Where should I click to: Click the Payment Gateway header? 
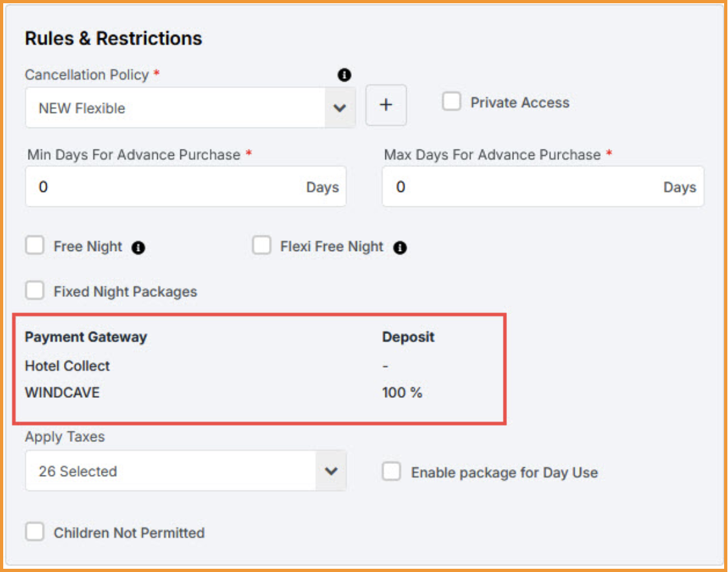coord(85,336)
